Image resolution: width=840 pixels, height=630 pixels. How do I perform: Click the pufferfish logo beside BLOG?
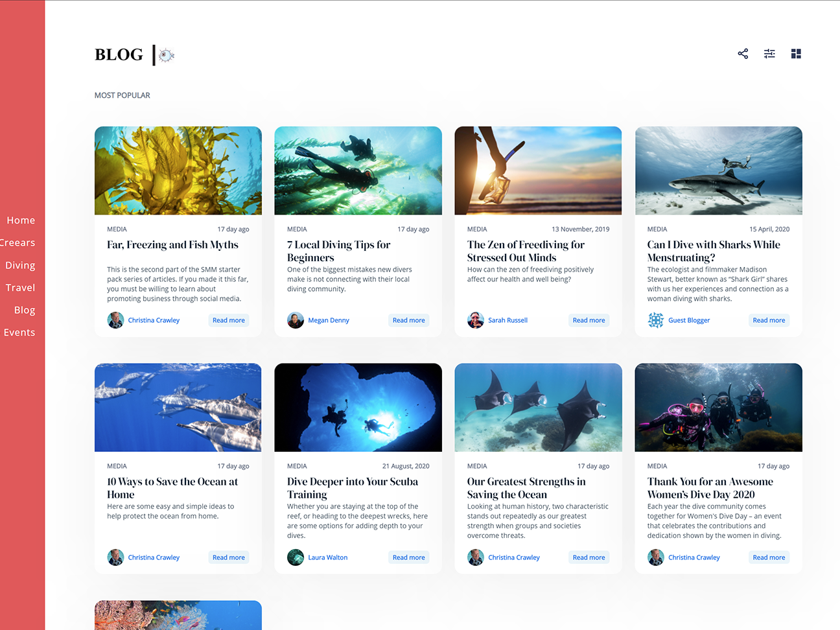(x=167, y=55)
